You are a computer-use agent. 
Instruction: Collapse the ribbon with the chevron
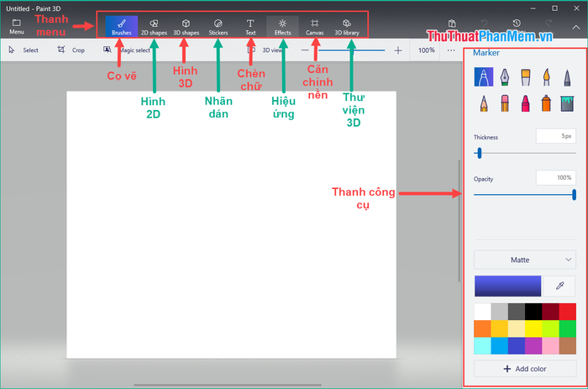click(575, 28)
